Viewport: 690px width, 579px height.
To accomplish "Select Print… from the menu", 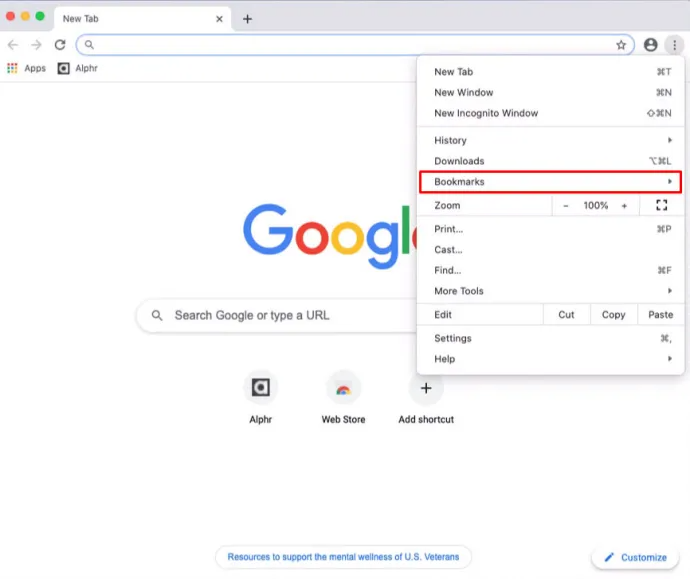I will [551, 229].
